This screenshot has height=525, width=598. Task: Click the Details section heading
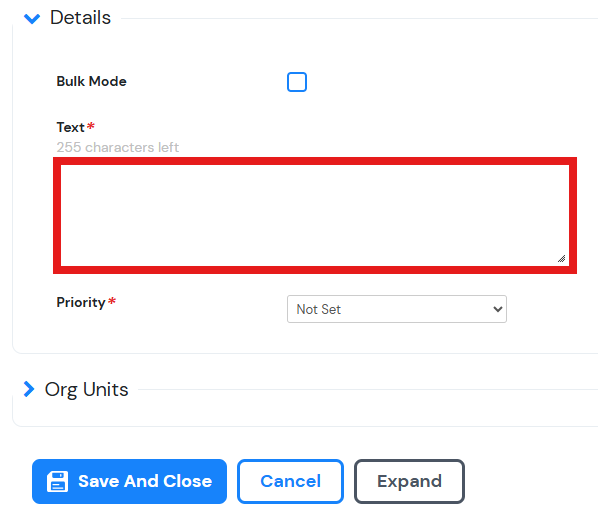click(80, 18)
